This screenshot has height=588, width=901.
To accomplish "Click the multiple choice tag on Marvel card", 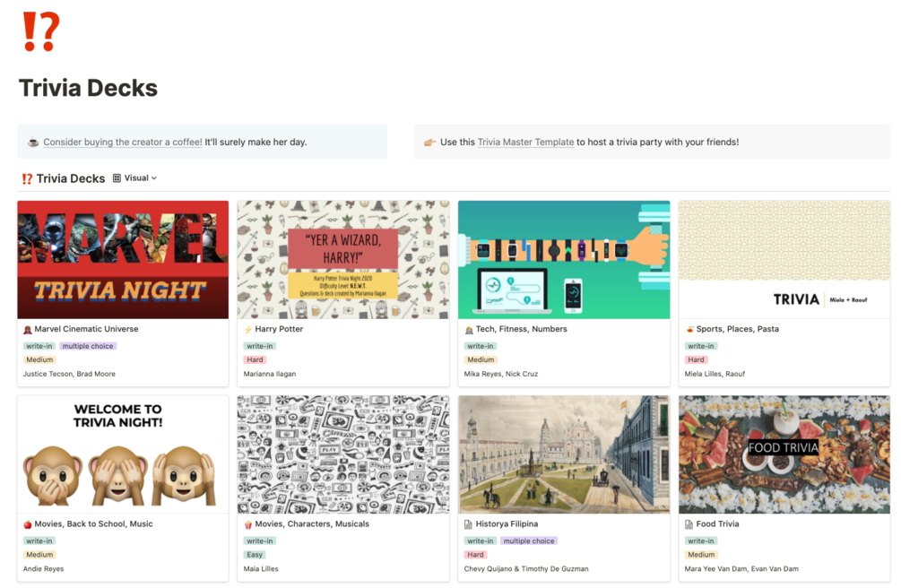I will [x=88, y=346].
